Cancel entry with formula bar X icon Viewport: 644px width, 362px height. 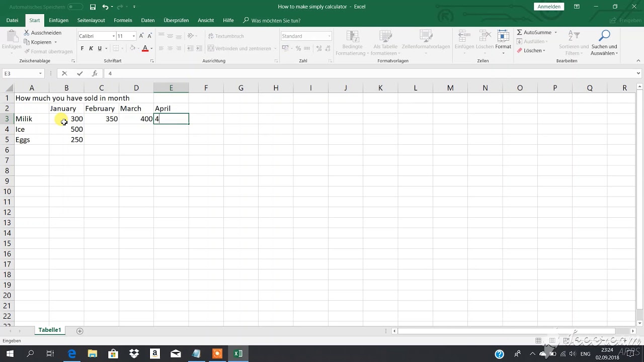(64, 73)
